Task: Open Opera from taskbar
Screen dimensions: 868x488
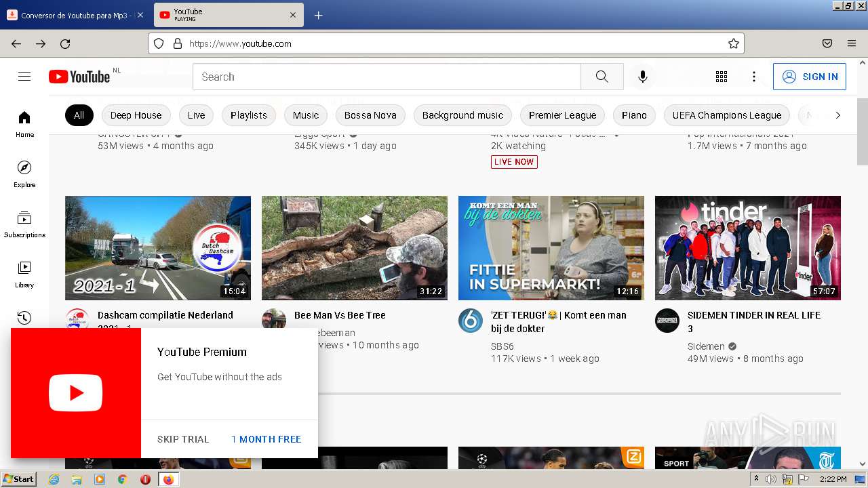Action: [145, 479]
